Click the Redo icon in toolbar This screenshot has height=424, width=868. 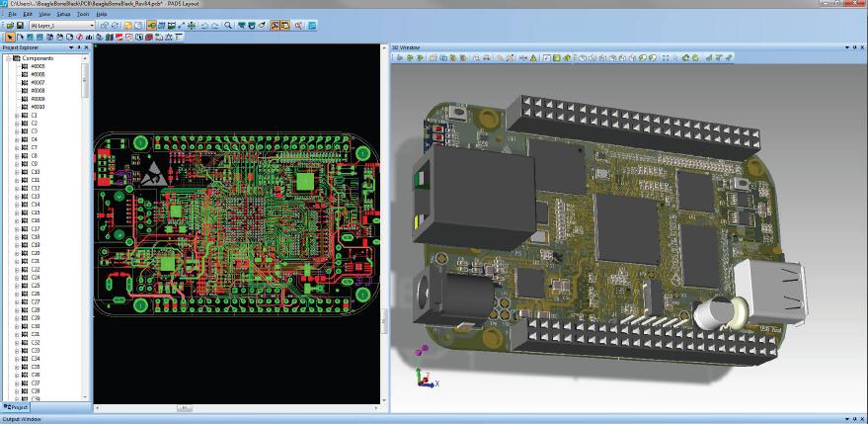214,25
